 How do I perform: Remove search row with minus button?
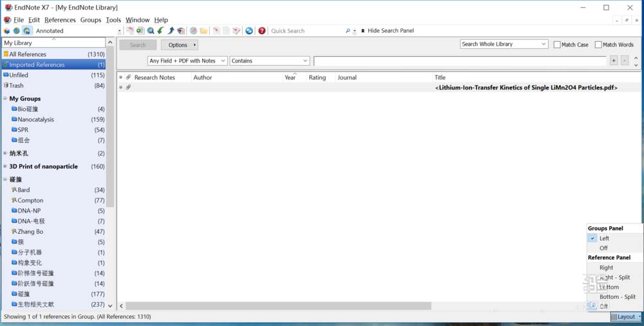[x=624, y=61]
